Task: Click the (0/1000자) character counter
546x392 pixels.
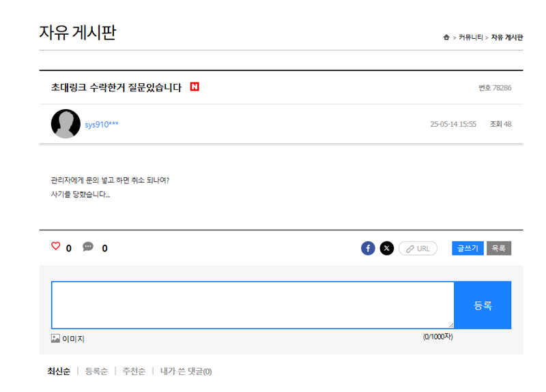Action: (x=437, y=337)
